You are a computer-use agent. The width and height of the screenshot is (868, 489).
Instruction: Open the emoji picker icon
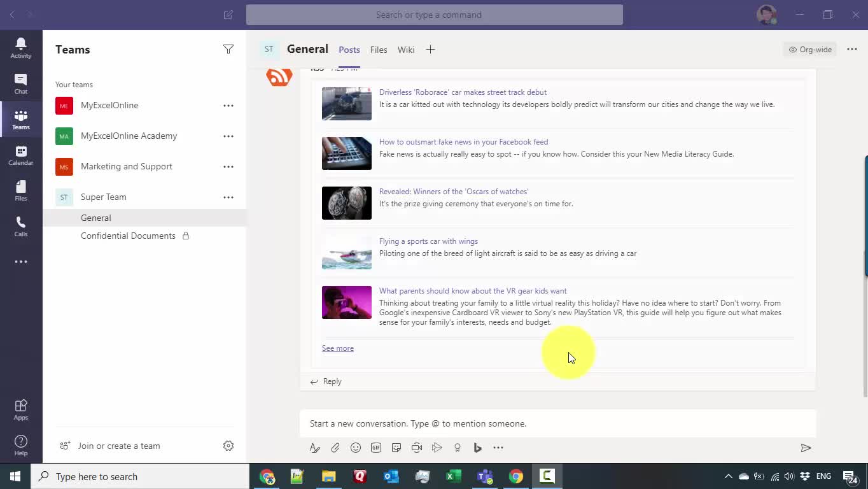[x=356, y=448]
